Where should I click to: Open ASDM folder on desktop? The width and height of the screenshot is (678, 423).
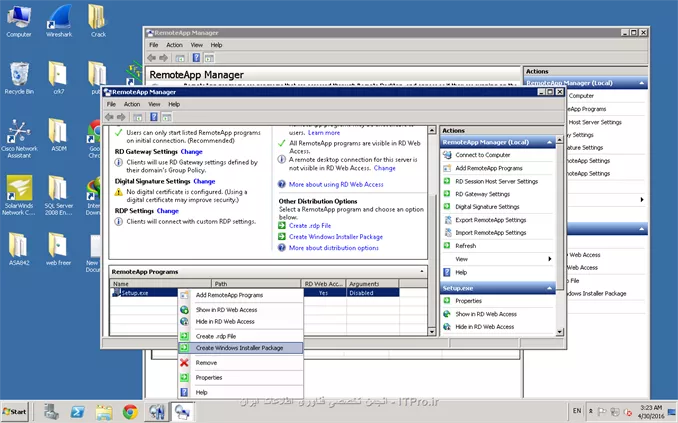tap(59, 135)
